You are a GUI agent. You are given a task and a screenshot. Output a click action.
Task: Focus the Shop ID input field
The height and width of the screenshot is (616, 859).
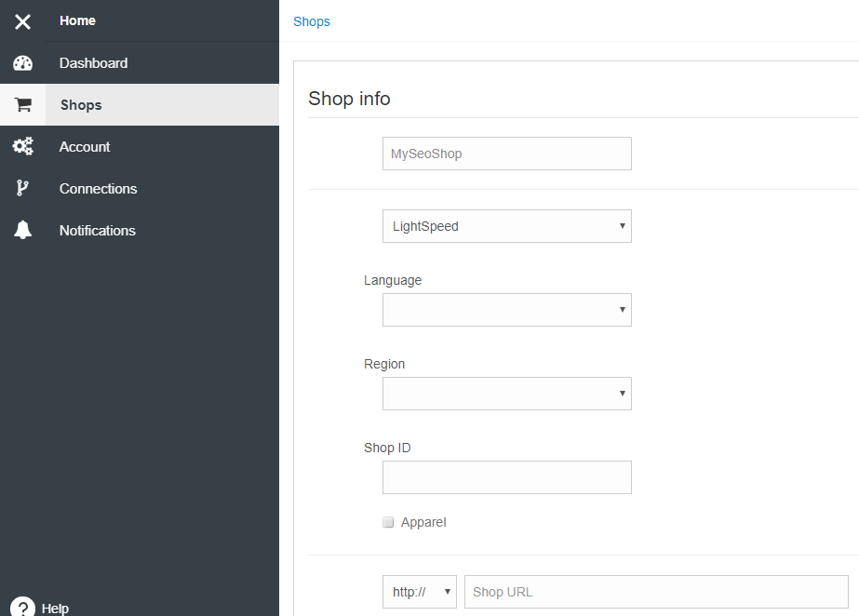506,477
